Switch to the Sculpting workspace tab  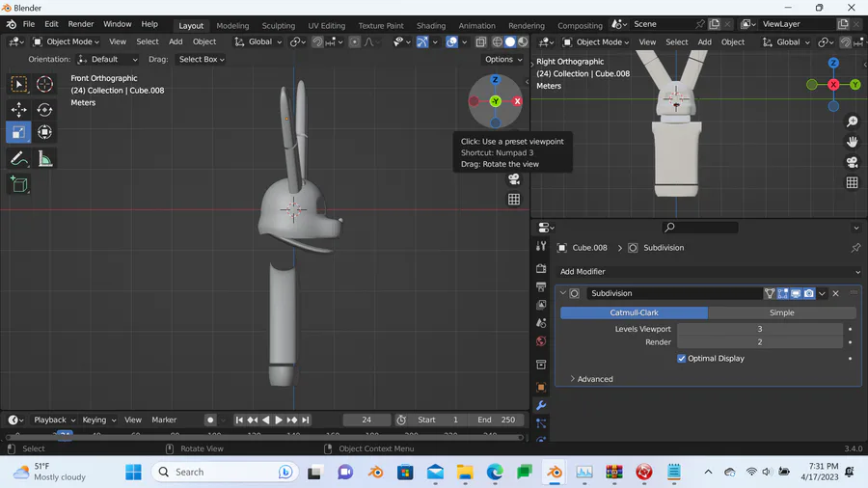coord(278,26)
